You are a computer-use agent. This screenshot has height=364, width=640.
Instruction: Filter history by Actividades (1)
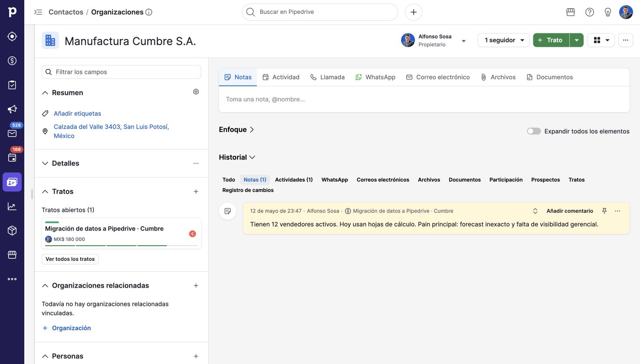pyautogui.click(x=294, y=180)
